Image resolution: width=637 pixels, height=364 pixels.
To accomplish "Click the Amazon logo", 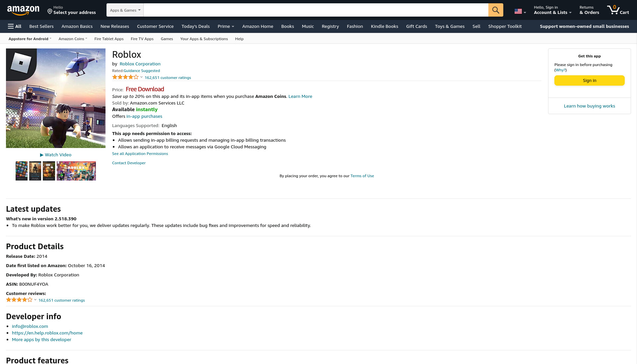I will [23, 10].
